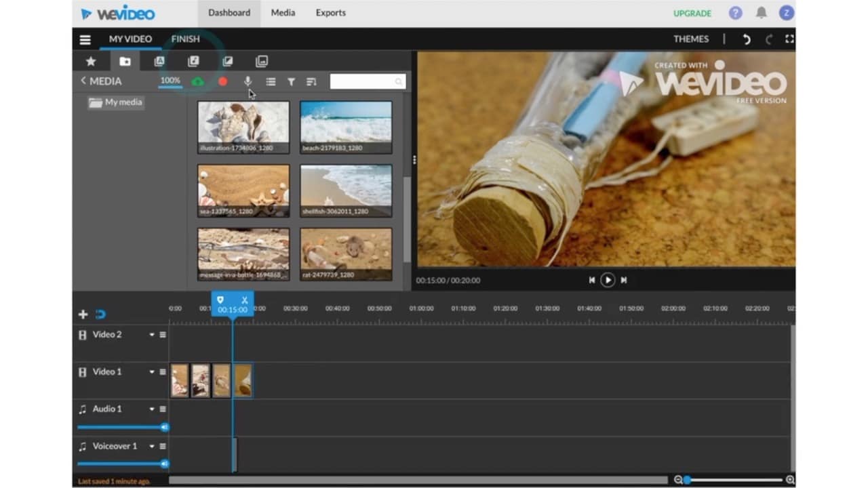Expand the Video 2 track dropdown
868x488 pixels.
pyautogui.click(x=152, y=334)
